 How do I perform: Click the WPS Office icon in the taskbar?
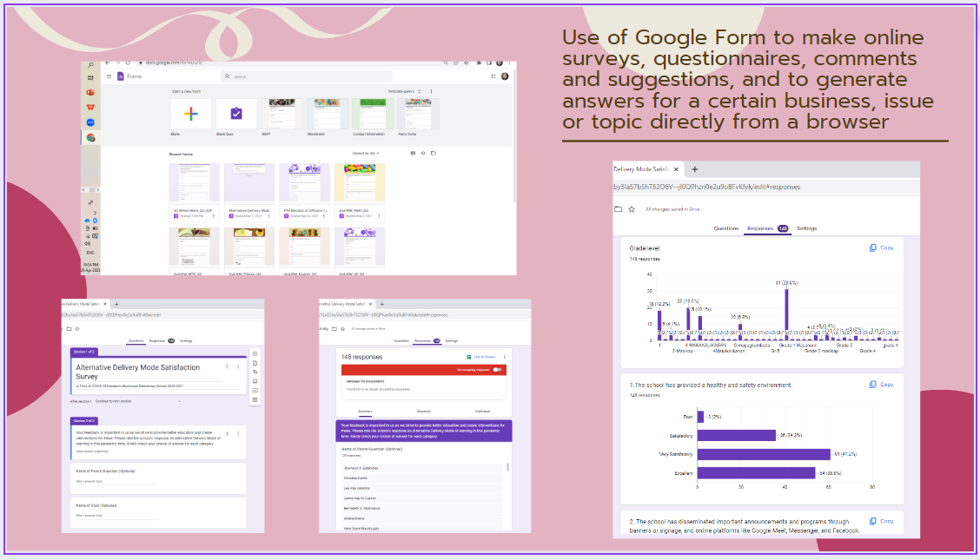click(90, 108)
